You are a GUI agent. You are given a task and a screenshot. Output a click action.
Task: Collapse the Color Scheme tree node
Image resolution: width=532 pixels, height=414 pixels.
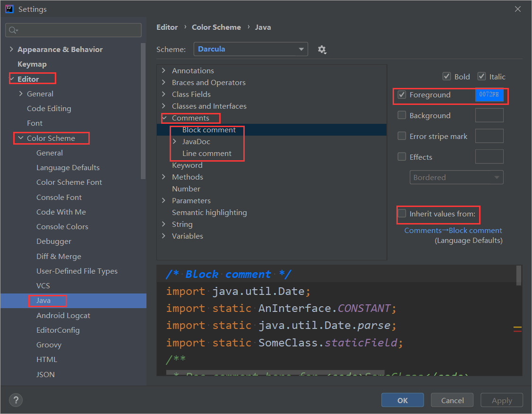21,138
